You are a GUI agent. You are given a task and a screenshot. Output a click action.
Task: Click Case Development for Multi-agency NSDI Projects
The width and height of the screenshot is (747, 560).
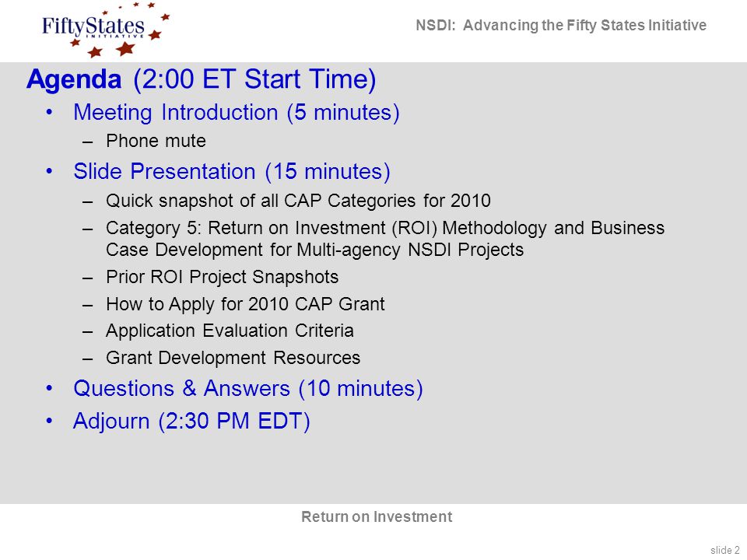coord(314,250)
